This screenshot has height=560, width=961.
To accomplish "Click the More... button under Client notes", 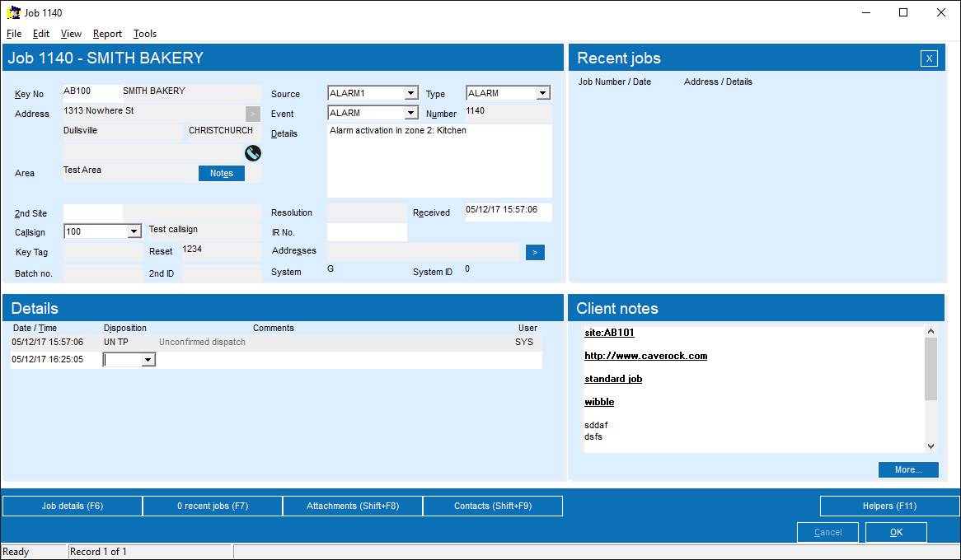I will (x=907, y=470).
